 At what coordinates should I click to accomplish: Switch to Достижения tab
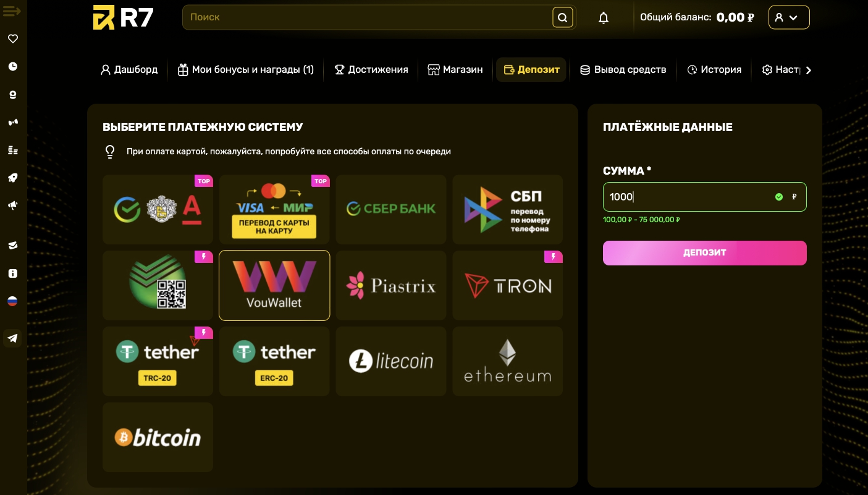point(371,70)
